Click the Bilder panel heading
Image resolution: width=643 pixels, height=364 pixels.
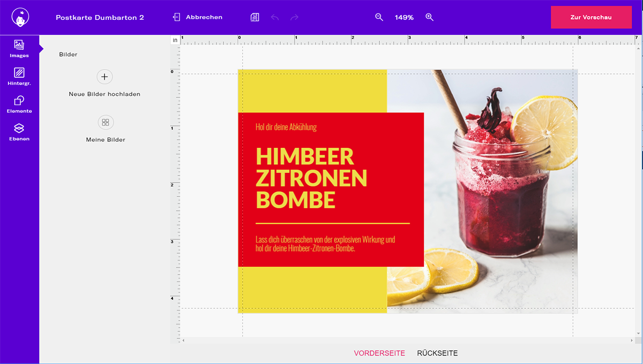pos(68,55)
